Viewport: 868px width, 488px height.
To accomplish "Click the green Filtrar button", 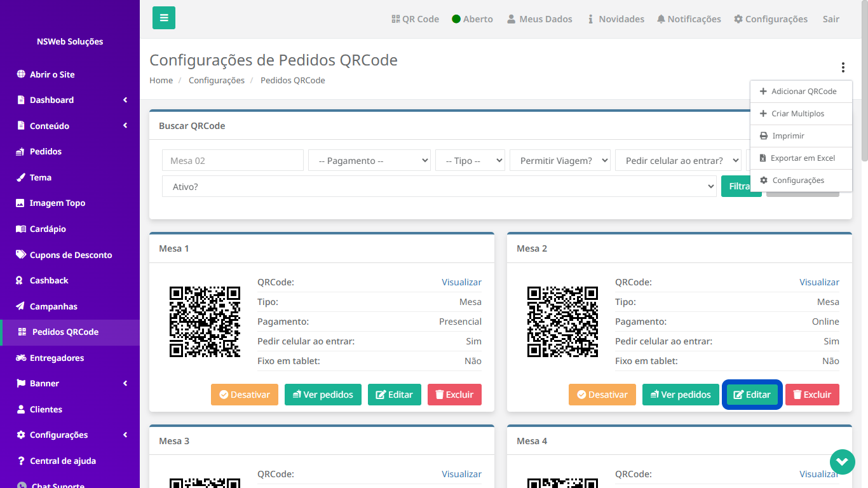I will pyautogui.click(x=741, y=187).
